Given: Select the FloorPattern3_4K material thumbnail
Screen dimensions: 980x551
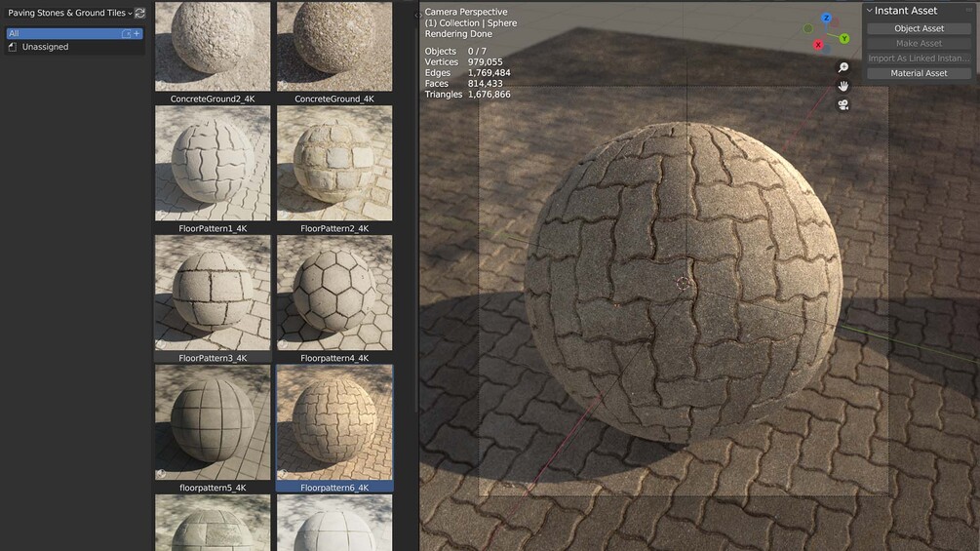Looking at the screenshot, I should click(x=213, y=293).
